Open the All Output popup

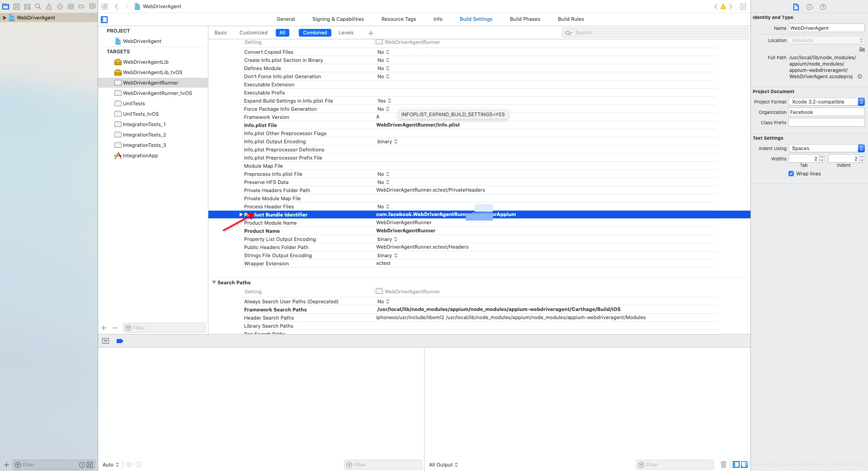(x=443, y=465)
